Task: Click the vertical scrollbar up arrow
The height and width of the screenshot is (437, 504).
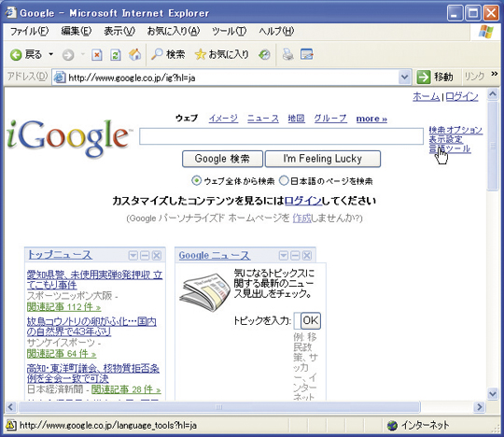Action: coord(493,94)
